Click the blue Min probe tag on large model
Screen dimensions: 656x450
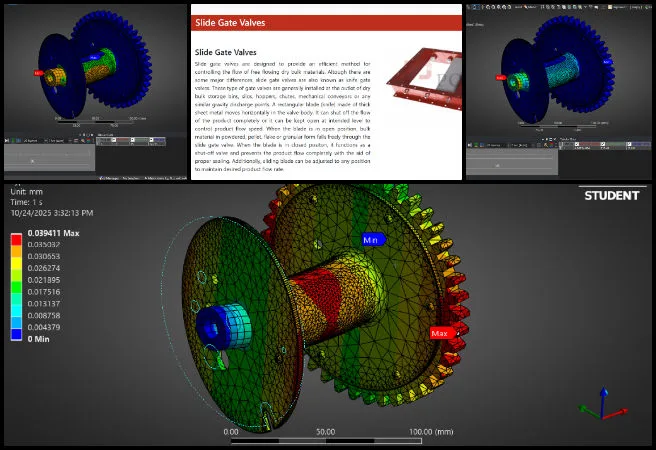371,240
